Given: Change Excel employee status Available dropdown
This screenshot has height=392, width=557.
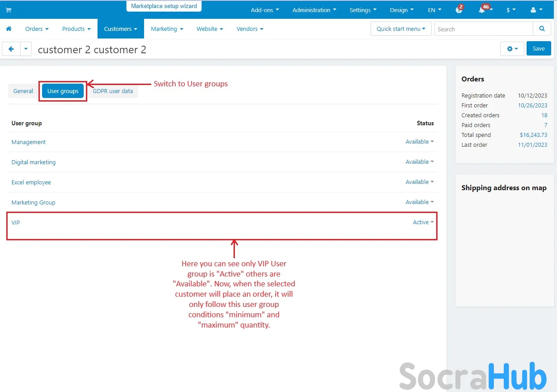Looking at the screenshot, I should 420,182.
